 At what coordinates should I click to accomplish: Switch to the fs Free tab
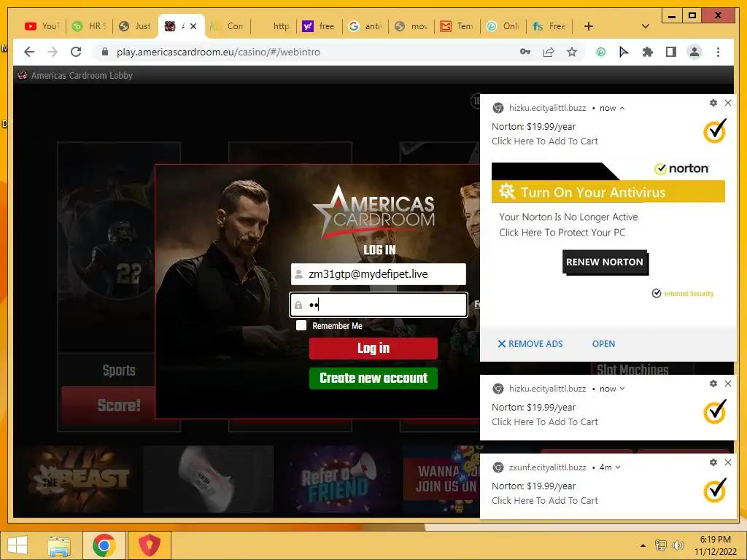pyautogui.click(x=549, y=26)
